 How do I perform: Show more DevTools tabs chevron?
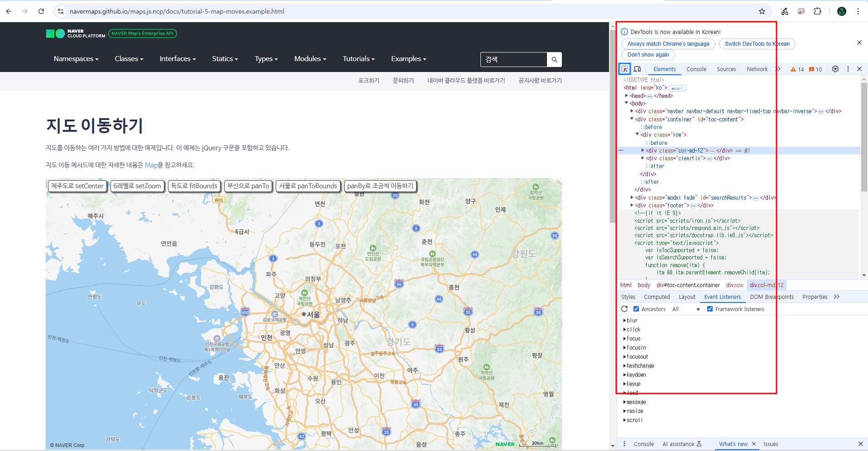click(778, 69)
